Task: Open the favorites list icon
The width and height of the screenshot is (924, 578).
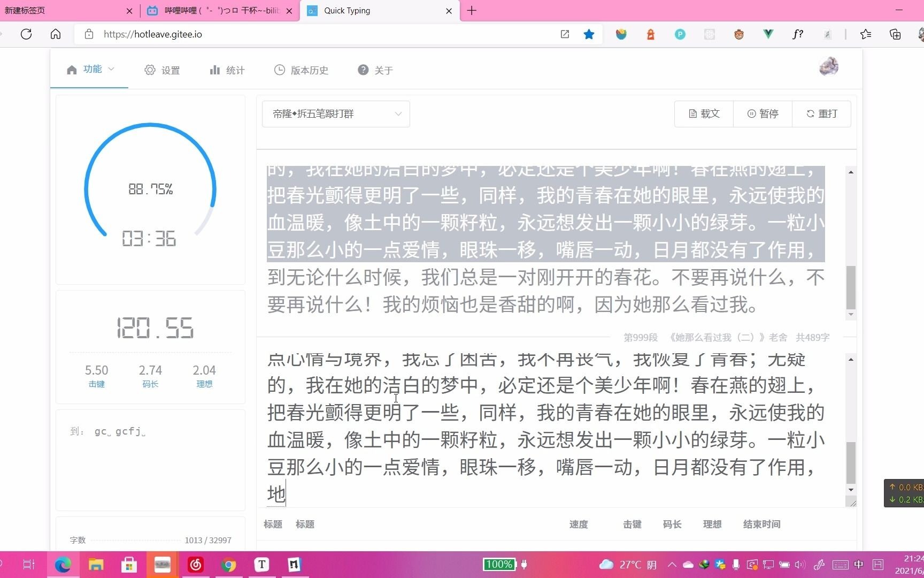Action: tap(866, 34)
